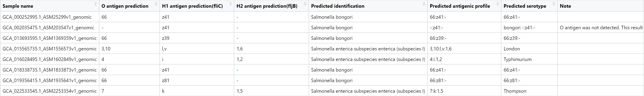The width and height of the screenshot is (644, 96).
Task: Sort by O antigen prediction using sort arrows
Action: click(x=156, y=4)
